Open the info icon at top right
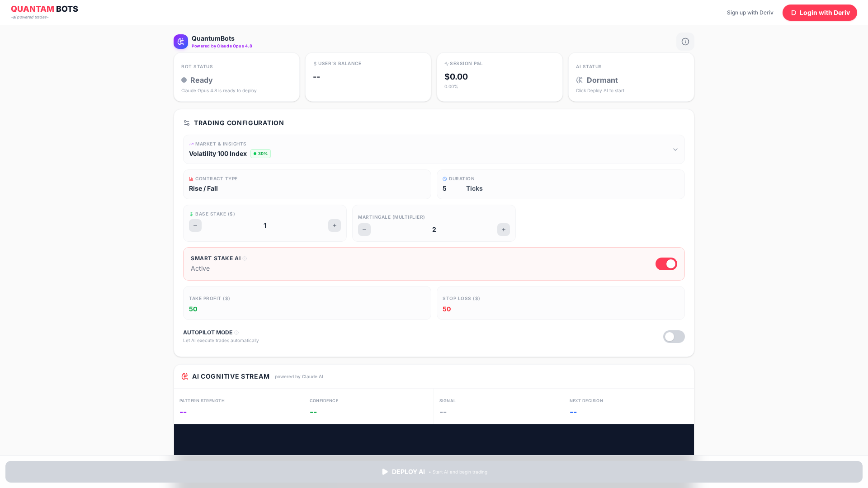 (x=685, y=42)
